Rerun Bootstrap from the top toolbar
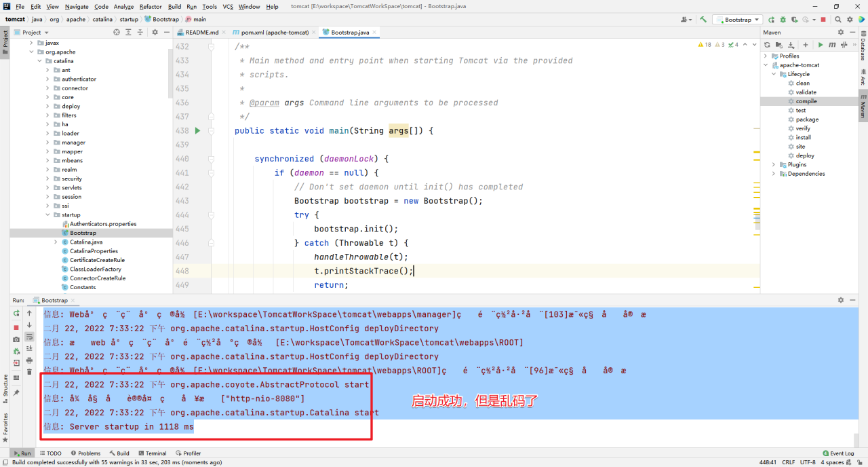 pos(771,20)
